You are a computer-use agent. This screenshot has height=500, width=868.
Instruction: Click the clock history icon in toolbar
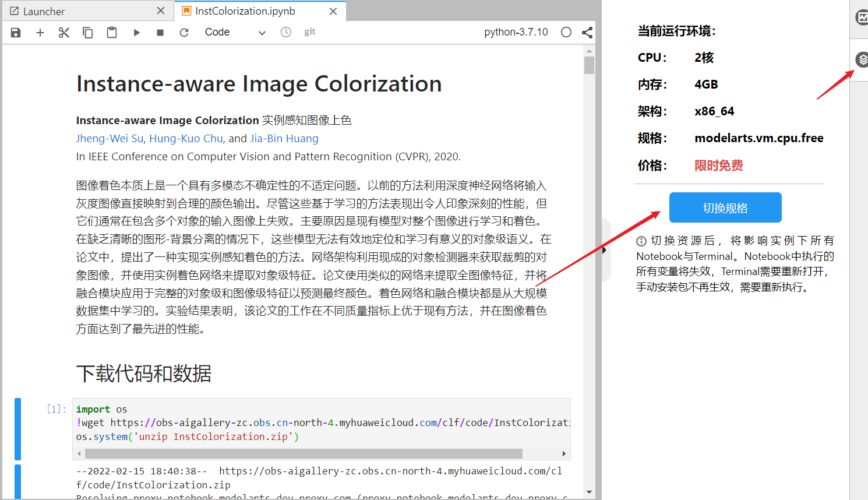[x=286, y=32]
